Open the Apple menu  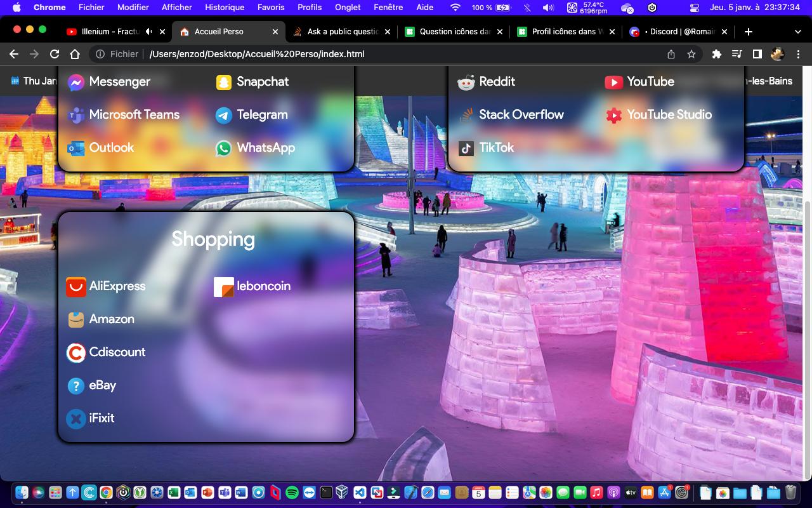point(16,8)
